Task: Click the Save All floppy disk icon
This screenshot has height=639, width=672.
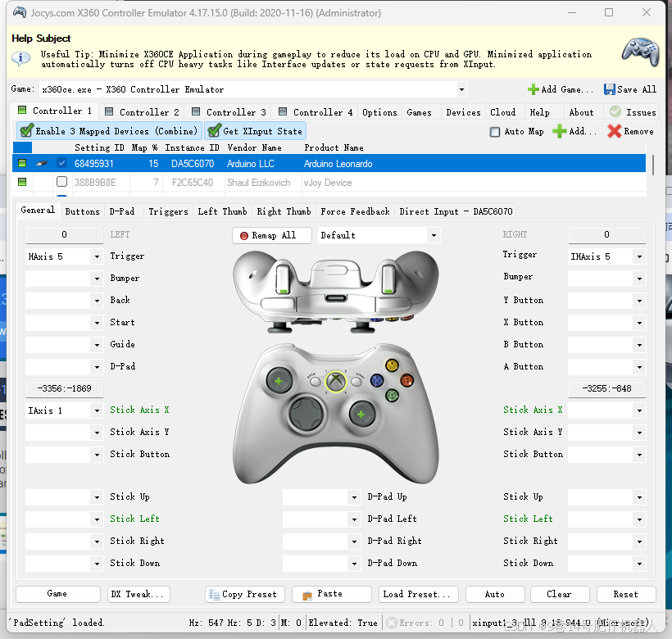Action: 609,89
